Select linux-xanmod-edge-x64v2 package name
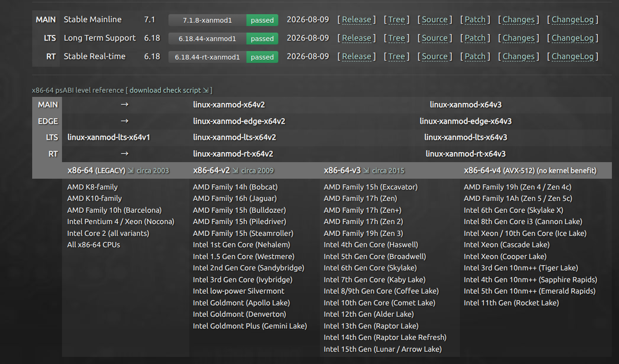Viewport: 619px width, 364px height. [x=239, y=121]
